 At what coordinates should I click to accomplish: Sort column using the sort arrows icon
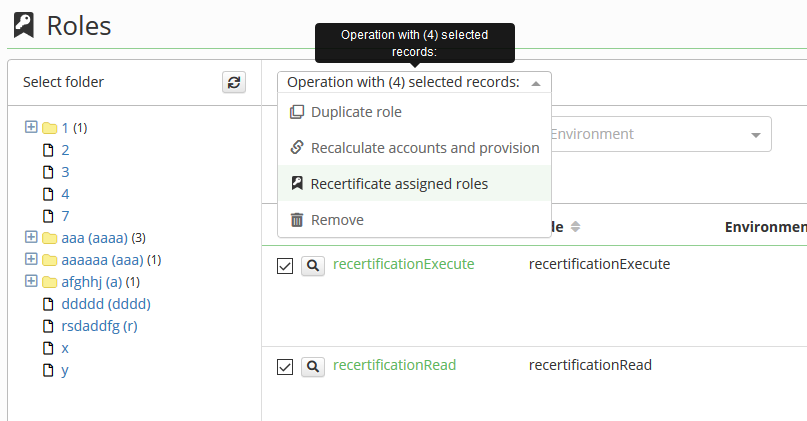pos(575,227)
